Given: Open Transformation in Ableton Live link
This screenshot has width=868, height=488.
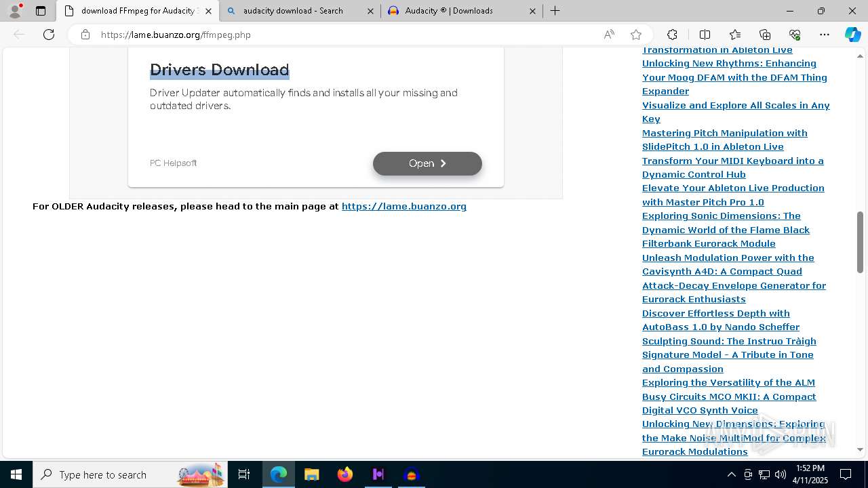Looking at the screenshot, I should point(717,50).
